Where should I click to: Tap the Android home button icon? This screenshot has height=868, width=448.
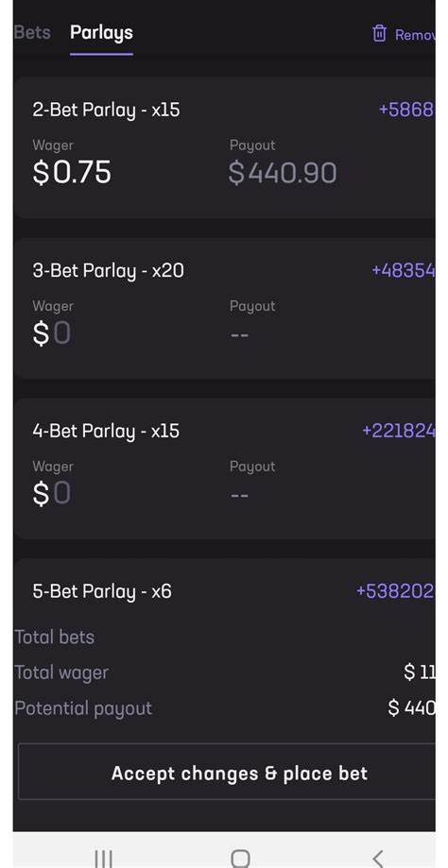tap(240, 859)
